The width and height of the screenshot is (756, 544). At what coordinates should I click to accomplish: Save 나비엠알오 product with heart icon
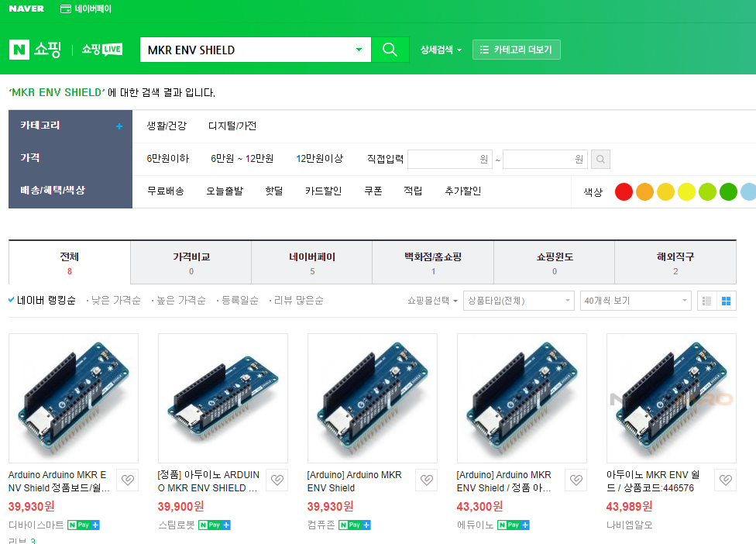(726, 480)
